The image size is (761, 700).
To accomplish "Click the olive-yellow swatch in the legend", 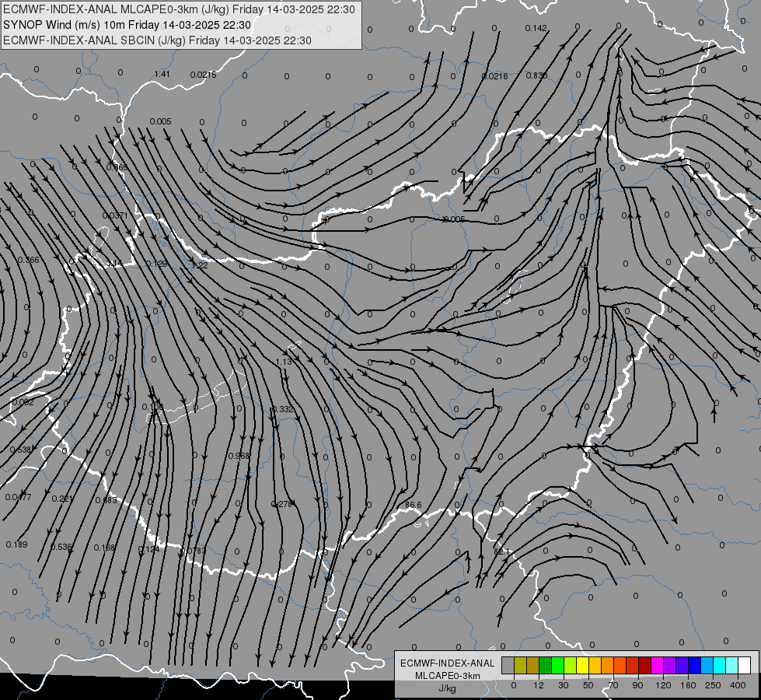I will (520, 665).
